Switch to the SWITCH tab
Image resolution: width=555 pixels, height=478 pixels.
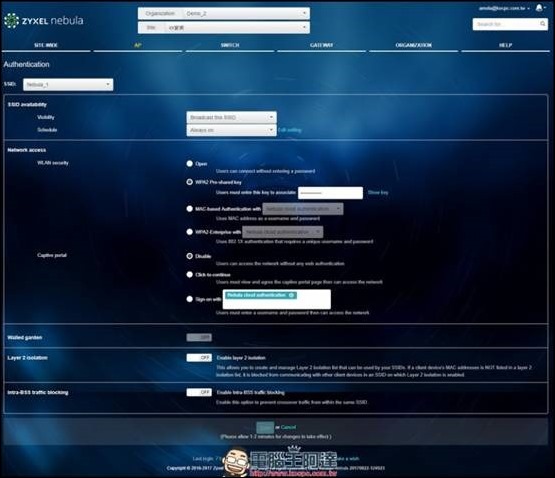pos(230,45)
